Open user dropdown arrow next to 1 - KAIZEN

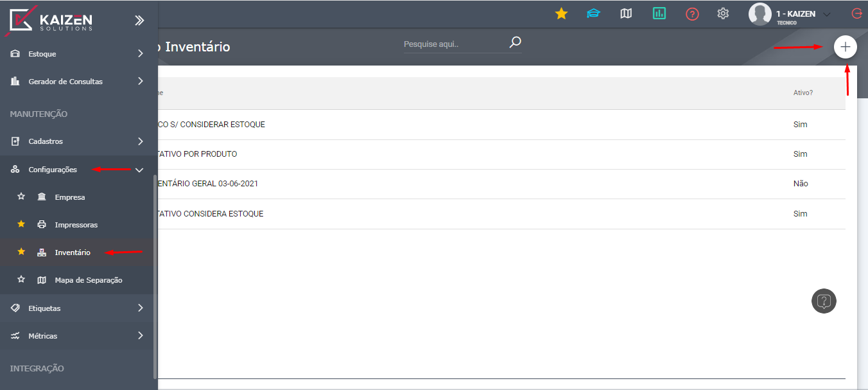(827, 14)
